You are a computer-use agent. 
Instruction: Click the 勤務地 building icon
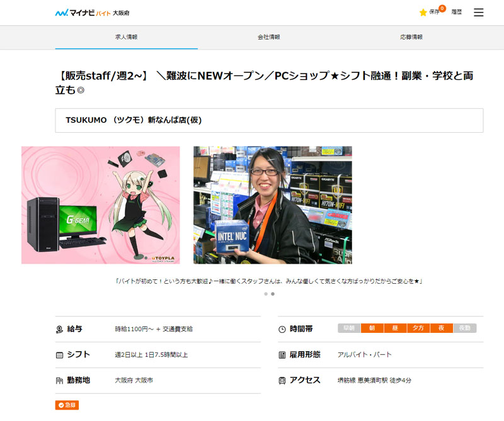pos(59,381)
